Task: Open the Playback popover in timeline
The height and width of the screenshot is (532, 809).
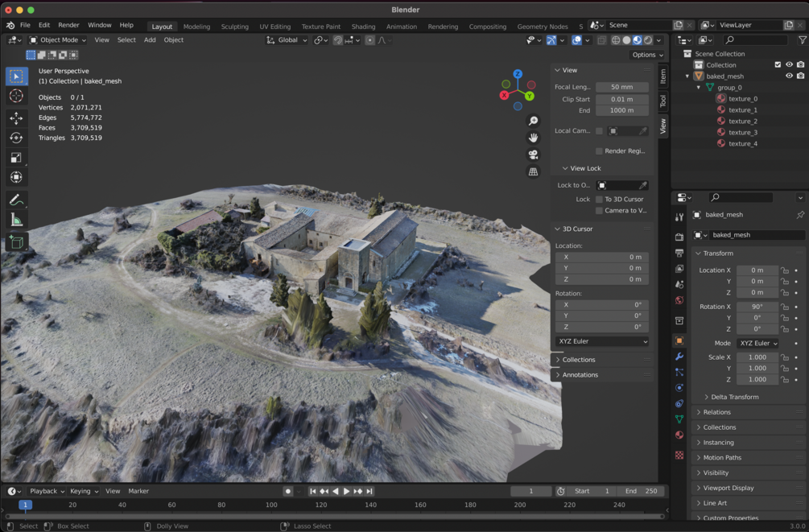Action: (x=47, y=491)
